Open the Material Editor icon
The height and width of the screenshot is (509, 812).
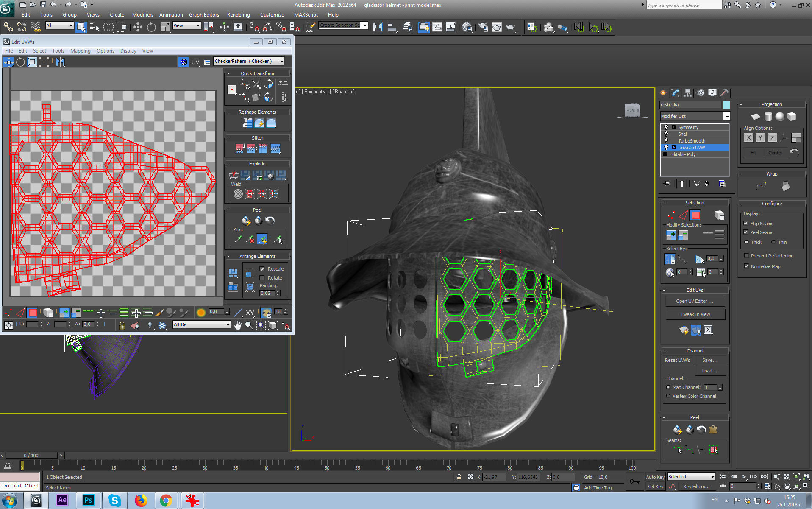pos(467,27)
